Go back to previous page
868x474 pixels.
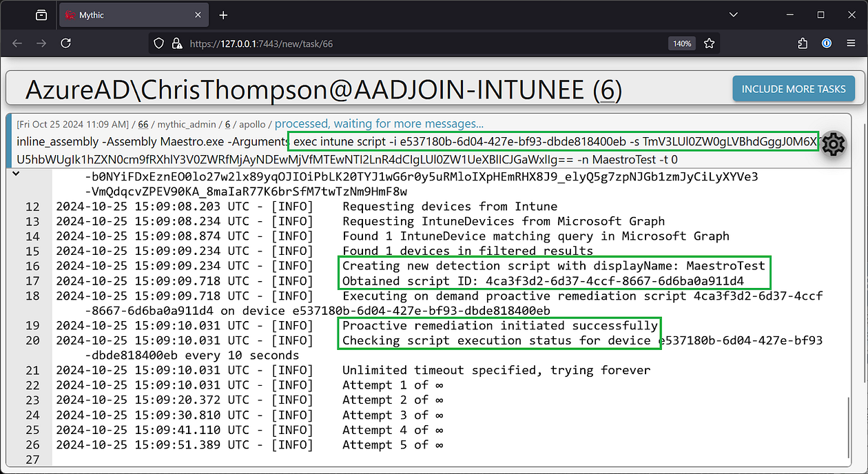pyautogui.click(x=17, y=43)
